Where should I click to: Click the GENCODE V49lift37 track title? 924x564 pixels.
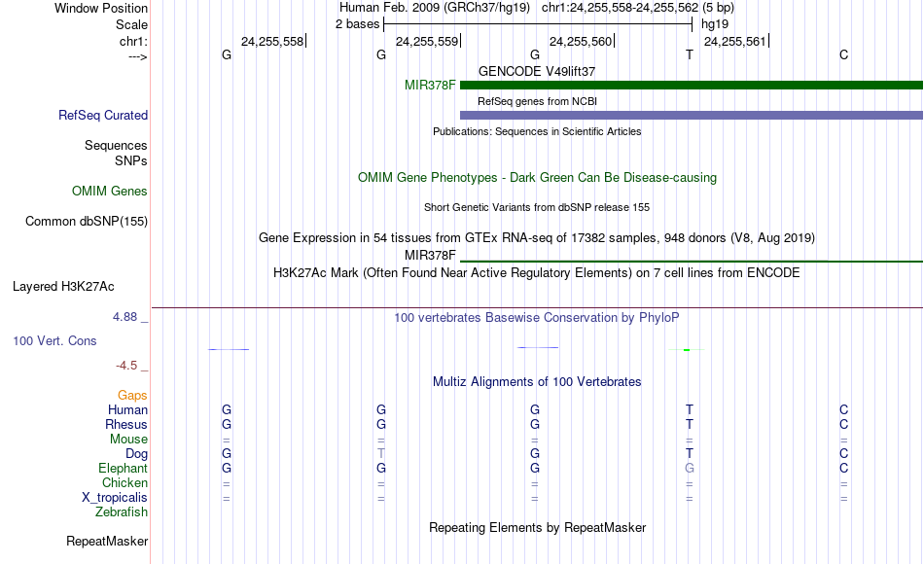click(x=537, y=71)
